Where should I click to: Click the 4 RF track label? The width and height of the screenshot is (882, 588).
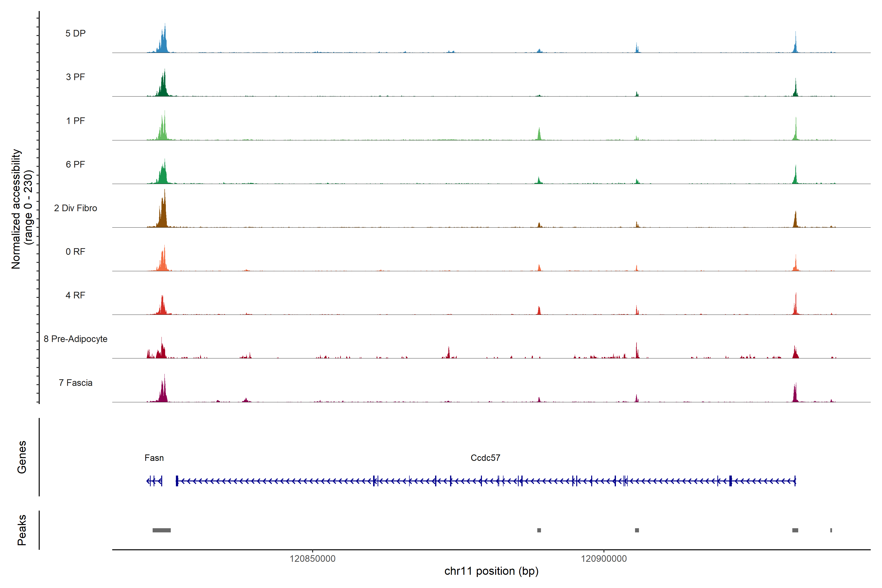[75, 295]
